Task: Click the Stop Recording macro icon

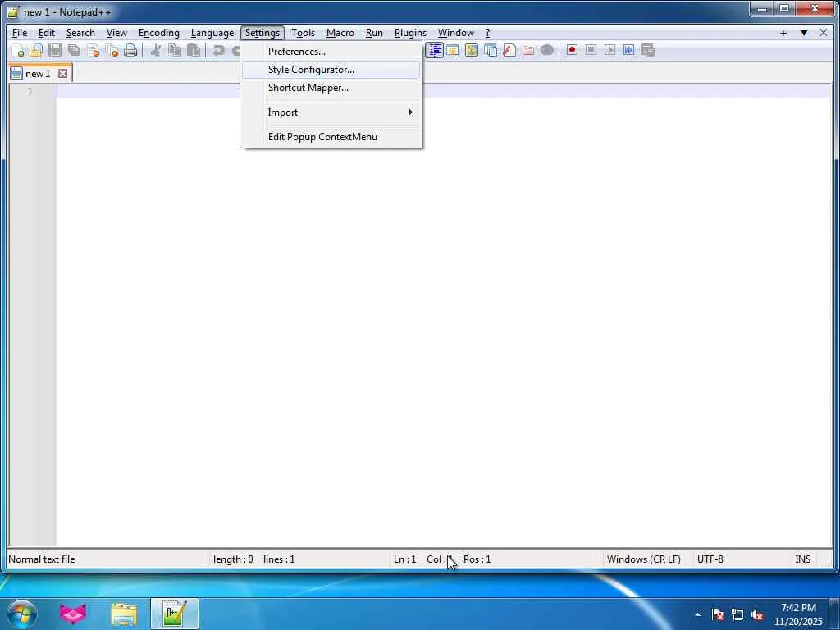Action: coord(591,50)
